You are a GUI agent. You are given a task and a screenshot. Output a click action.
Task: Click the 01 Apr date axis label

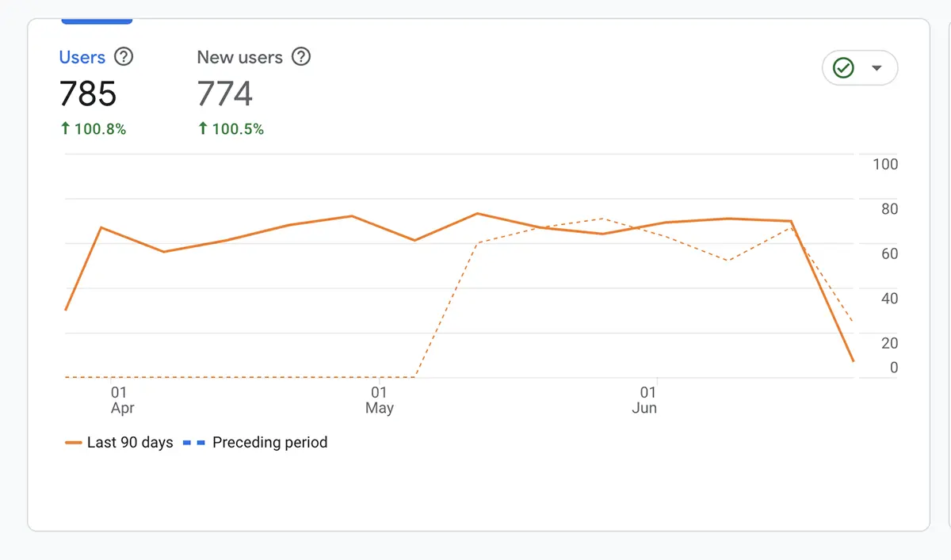point(121,400)
